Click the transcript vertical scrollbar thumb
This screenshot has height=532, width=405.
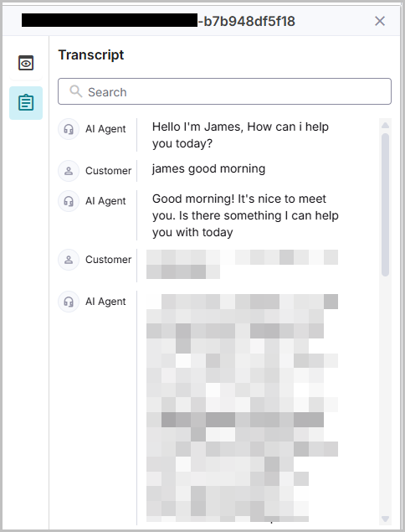385,204
